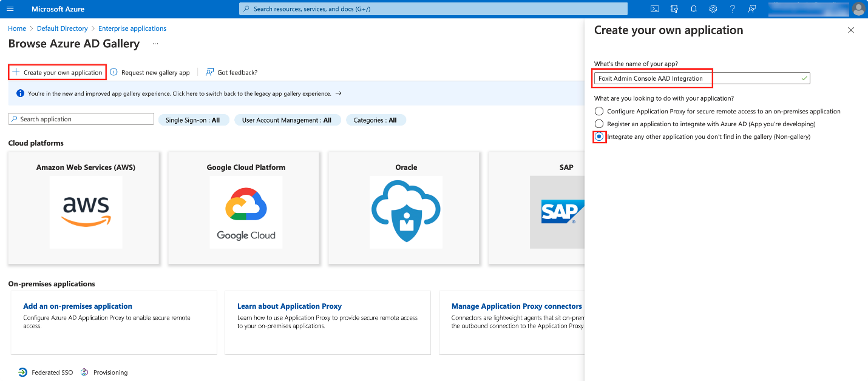
Task: Open the Help question mark icon
Action: click(x=732, y=8)
